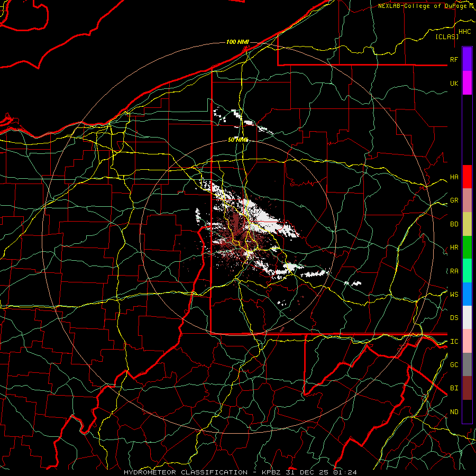Click the purple RF color swatch in legend
476x476 pixels.
pos(467,59)
